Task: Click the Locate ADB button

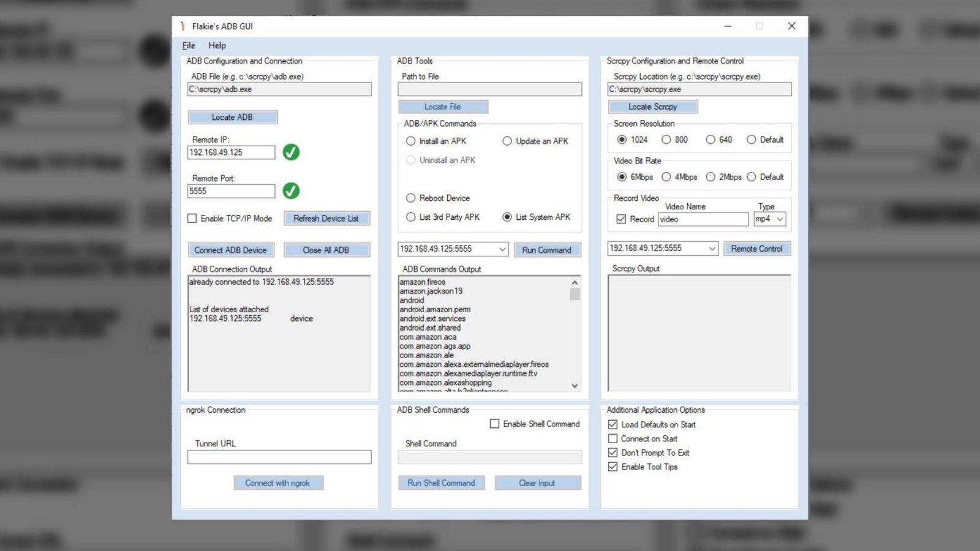Action: pyautogui.click(x=232, y=117)
